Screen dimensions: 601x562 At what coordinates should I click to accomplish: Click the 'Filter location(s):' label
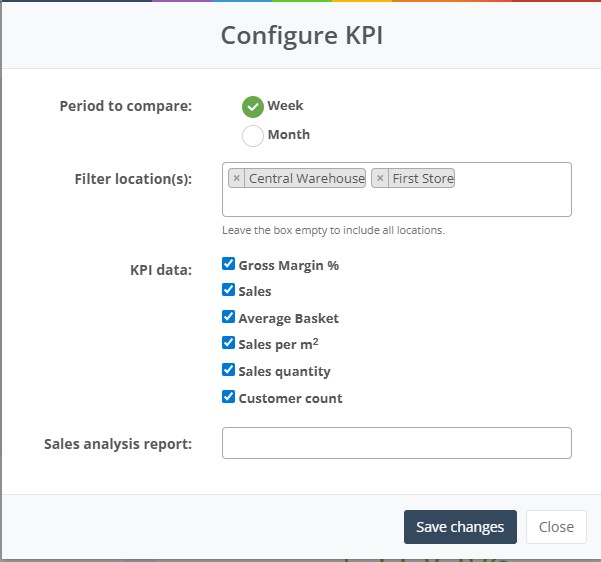(133, 179)
